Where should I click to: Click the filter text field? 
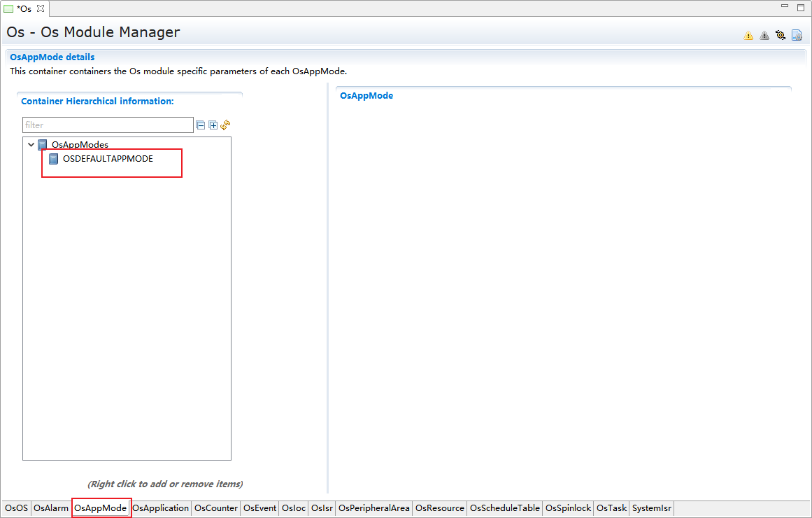(108, 125)
